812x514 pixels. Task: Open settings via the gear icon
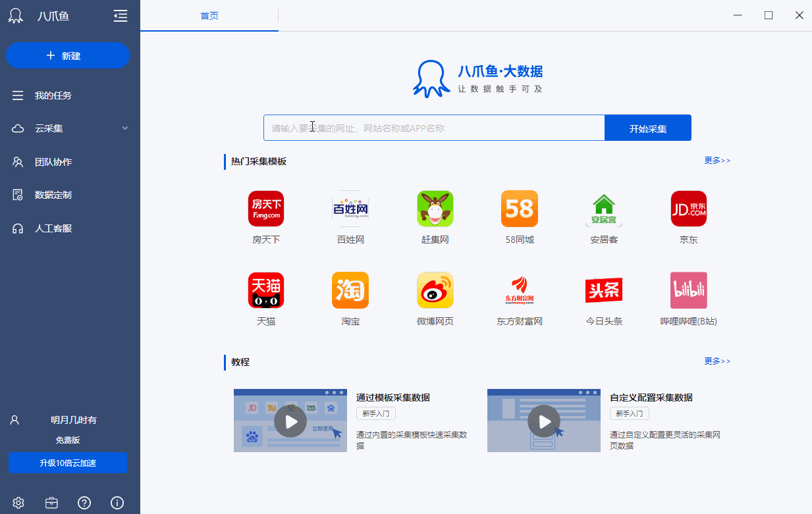coord(18,503)
